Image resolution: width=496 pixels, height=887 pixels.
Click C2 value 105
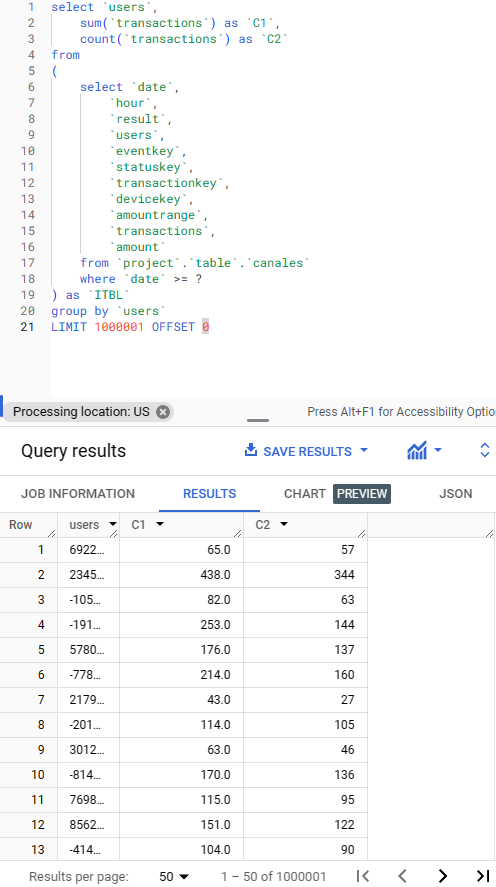click(x=344, y=725)
